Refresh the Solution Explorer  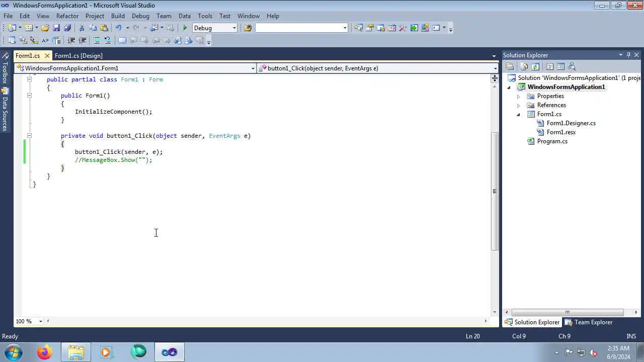[535, 66]
